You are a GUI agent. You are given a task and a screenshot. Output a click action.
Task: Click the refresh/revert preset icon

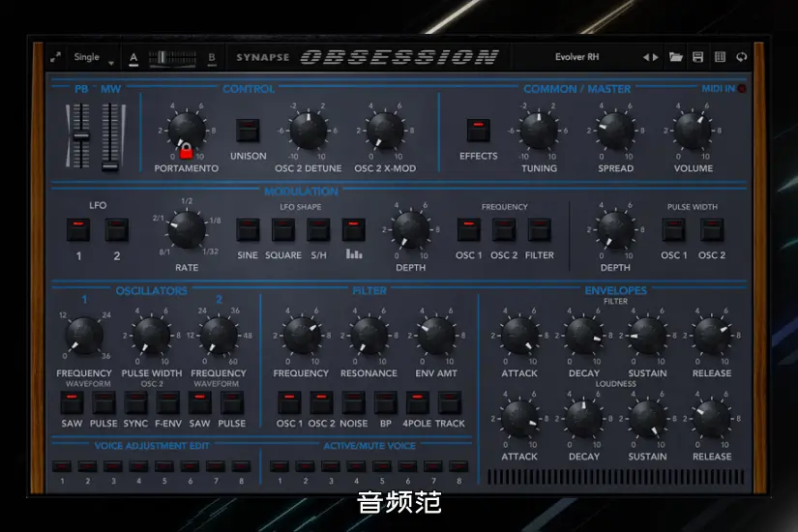click(742, 57)
